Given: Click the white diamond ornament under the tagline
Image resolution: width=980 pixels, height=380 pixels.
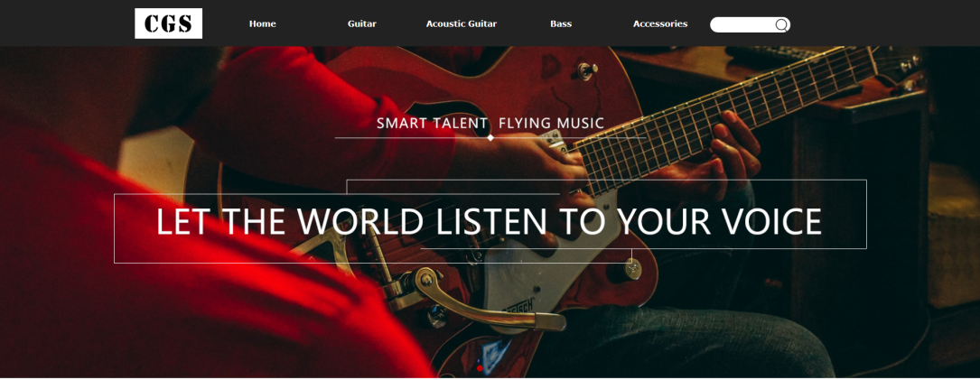Looking at the screenshot, I should [490, 137].
